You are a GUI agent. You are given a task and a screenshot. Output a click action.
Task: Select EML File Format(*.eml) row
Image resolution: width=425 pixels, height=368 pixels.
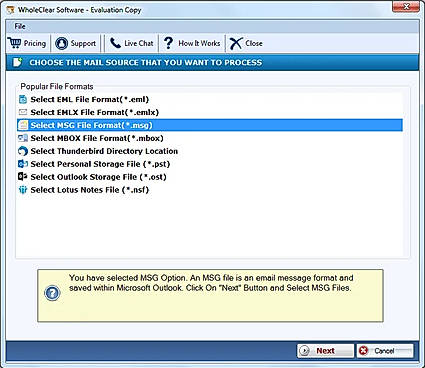pos(210,99)
